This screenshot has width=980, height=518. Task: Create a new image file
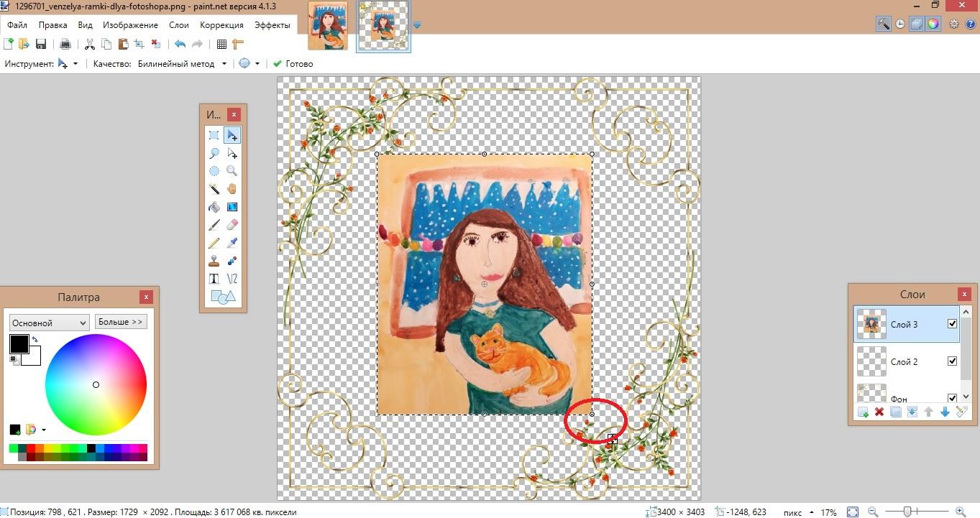tap(9, 44)
